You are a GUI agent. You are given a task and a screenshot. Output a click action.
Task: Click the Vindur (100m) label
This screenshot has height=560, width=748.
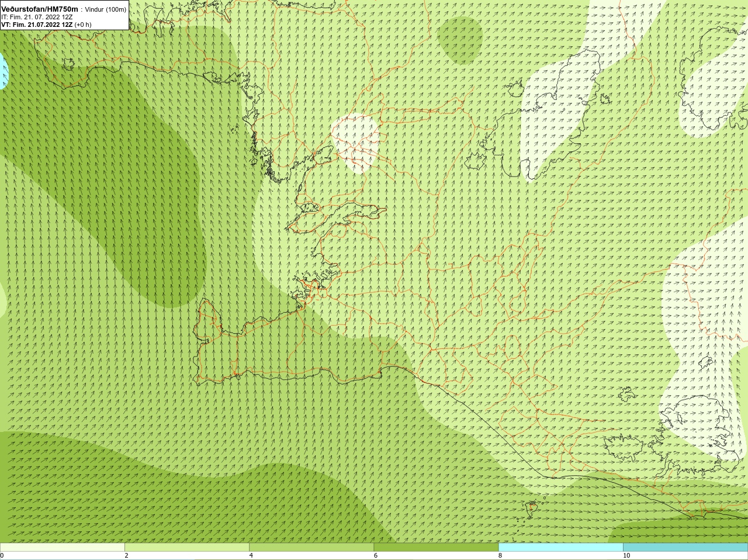106,9
